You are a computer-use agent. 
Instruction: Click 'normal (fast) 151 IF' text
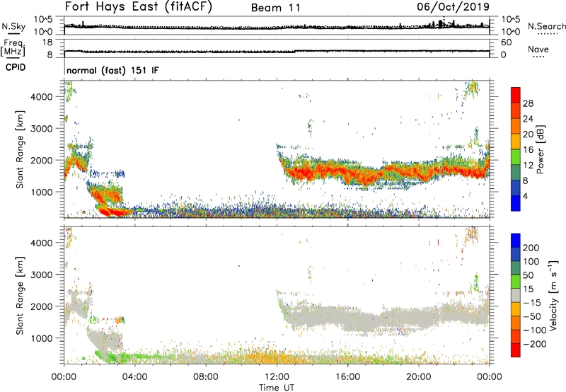point(112,70)
